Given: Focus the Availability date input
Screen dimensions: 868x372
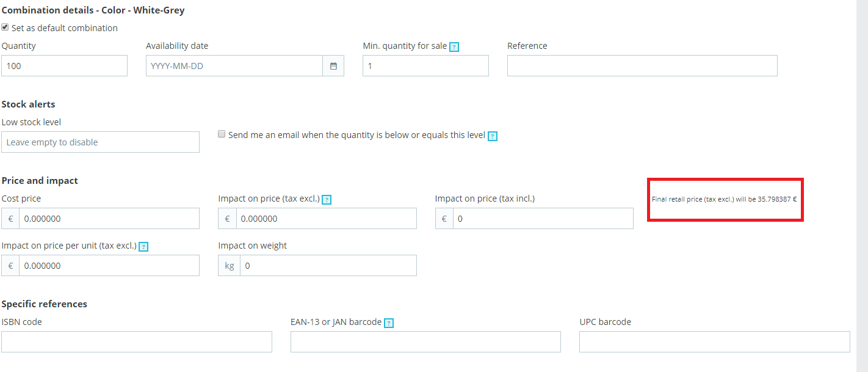Looking at the screenshot, I should coord(234,66).
